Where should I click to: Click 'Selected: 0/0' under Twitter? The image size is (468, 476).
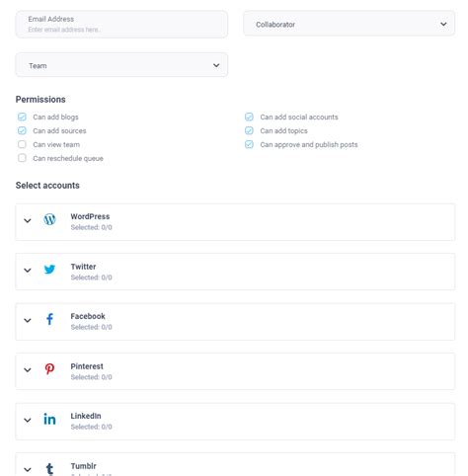(x=91, y=278)
